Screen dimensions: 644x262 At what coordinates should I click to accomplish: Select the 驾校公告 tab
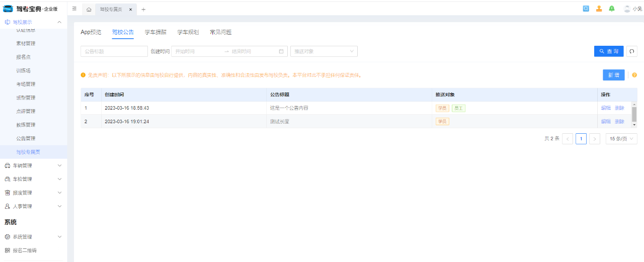tap(123, 32)
